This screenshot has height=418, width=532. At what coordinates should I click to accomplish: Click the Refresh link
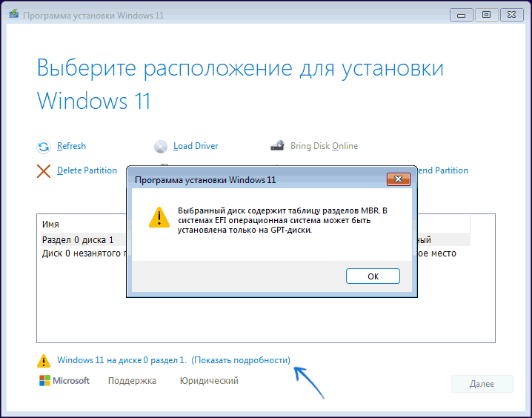click(71, 146)
